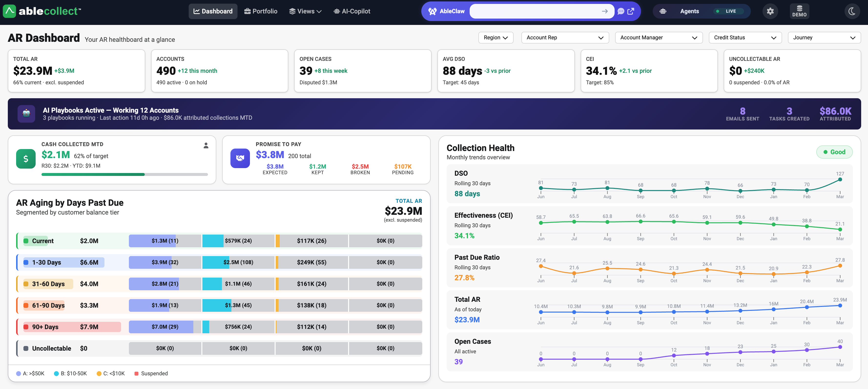
Task: Toggle the Agents LIVE switch
Action: click(728, 11)
